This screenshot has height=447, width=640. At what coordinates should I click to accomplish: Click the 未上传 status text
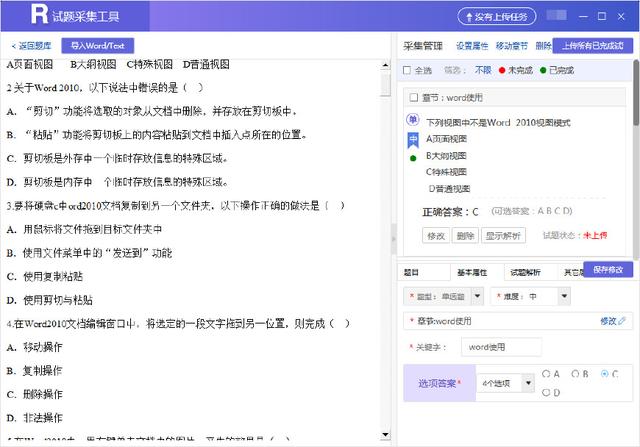[x=595, y=235]
